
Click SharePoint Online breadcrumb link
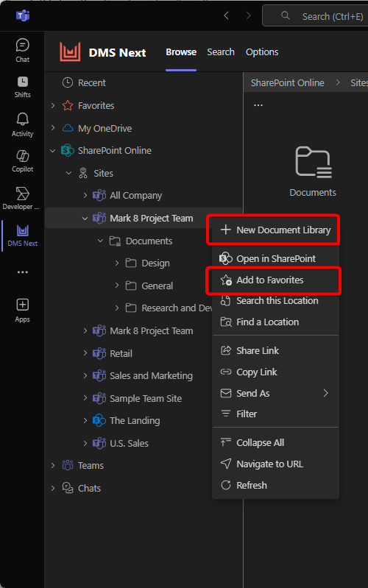287,83
